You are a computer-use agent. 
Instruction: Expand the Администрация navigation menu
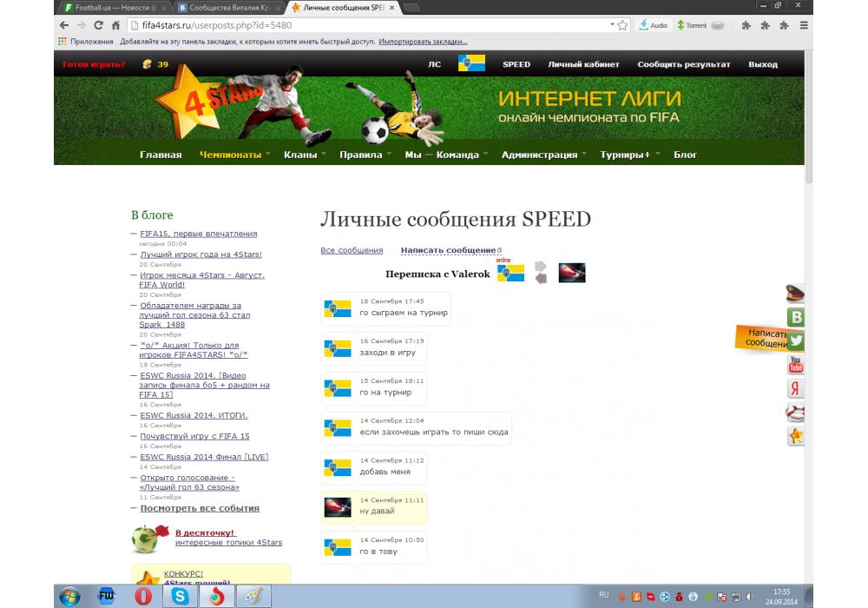(539, 155)
